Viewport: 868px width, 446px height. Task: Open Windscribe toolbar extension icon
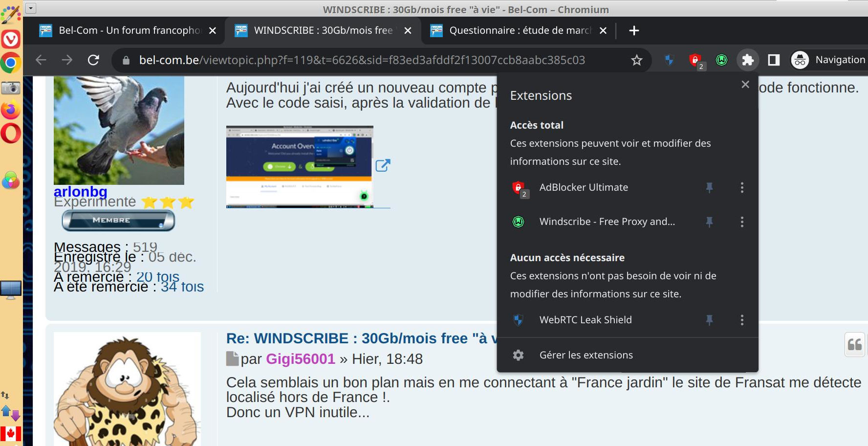(x=721, y=60)
